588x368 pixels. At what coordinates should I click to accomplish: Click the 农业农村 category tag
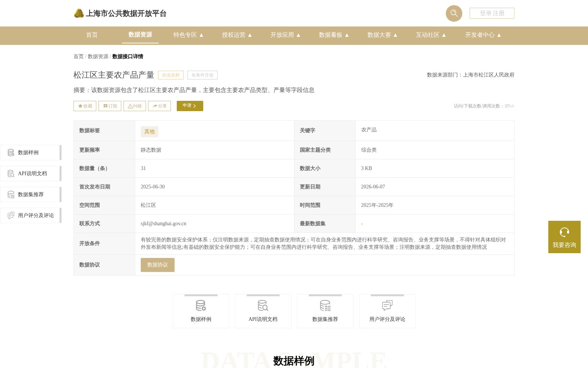click(x=171, y=75)
